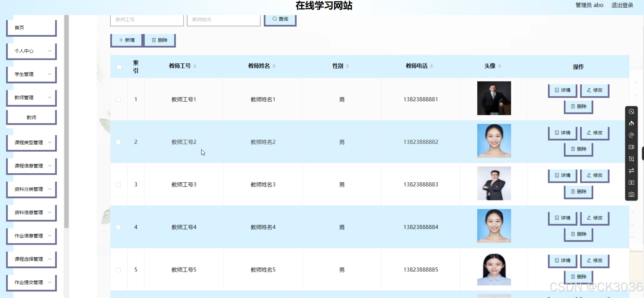The width and height of the screenshot is (644, 298).
Task: Click the flame disc burn icon
Action: click(x=631, y=123)
